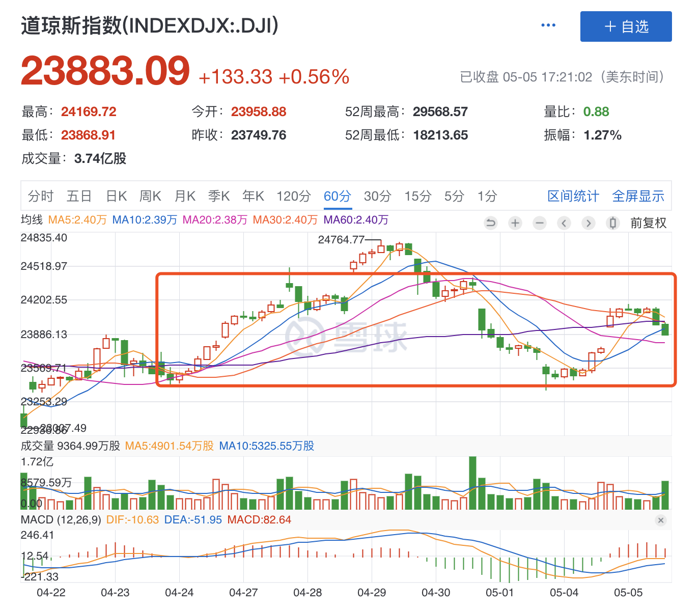
Task: Select the 年K yearly candlestick tab
Action: (x=253, y=196)
